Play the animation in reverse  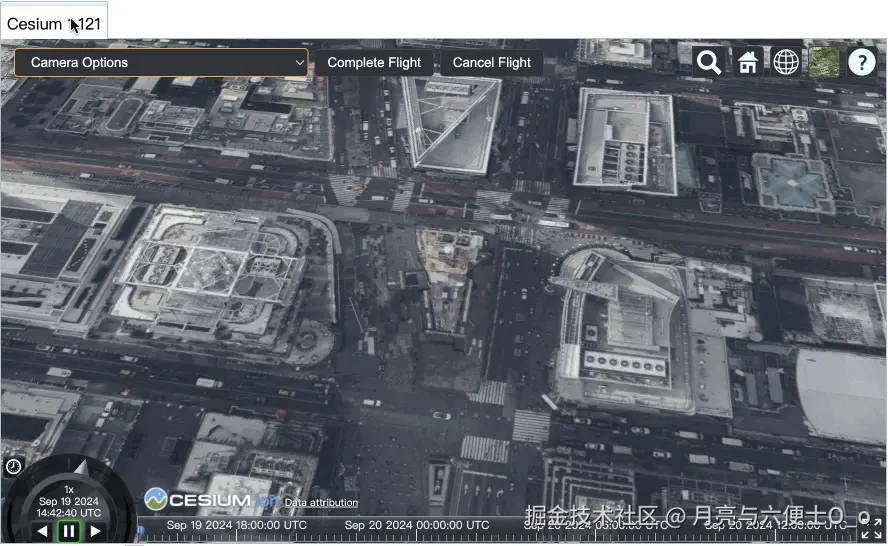point(42,531)
